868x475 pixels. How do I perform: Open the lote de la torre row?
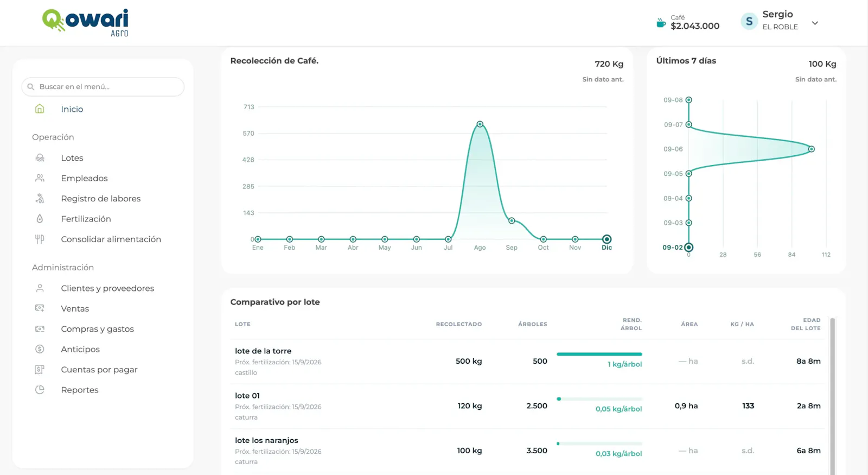point(527,362)
